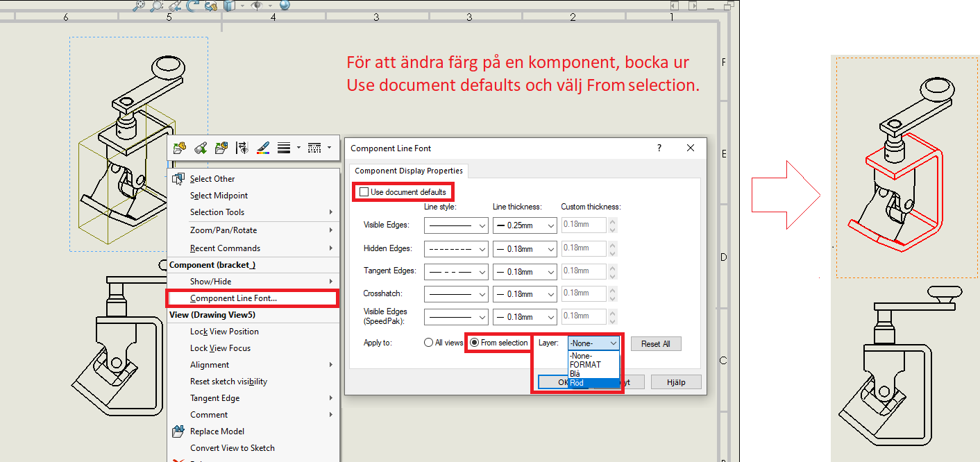The image size is (980, 462).
Task: Click the Zoom to Fit icon
Action: point(140,6)
